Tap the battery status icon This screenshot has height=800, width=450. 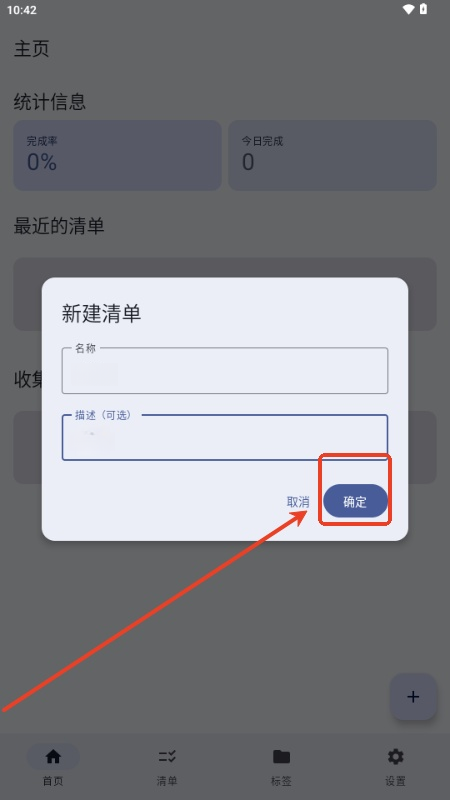(423, 9)
